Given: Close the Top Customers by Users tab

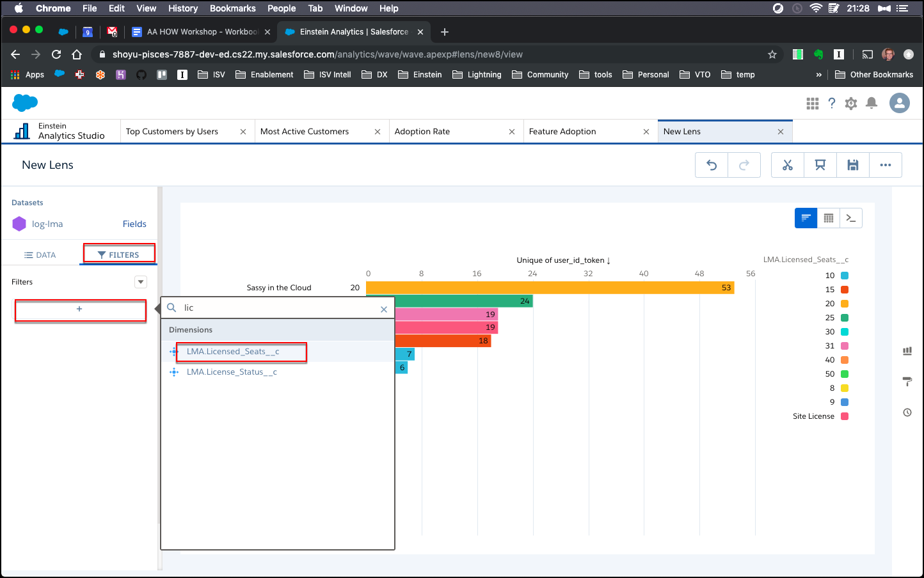Looking at the screenshot, I should pos(243,132).
